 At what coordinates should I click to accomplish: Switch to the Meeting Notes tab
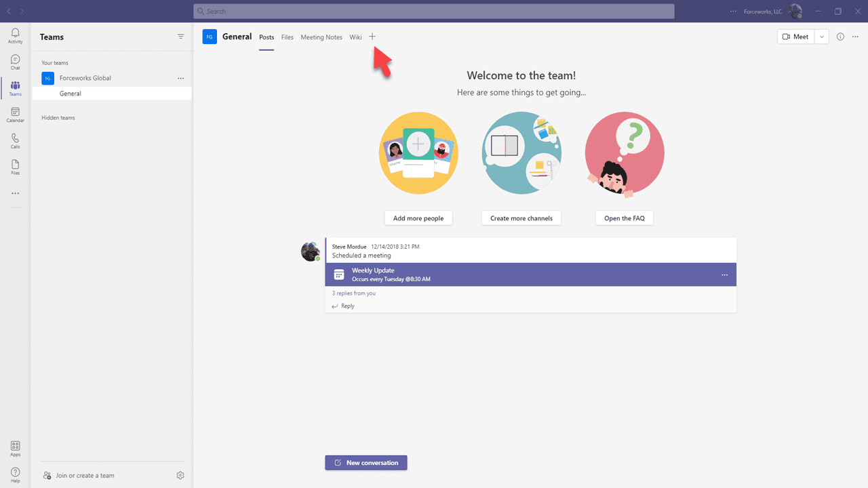[321, 37]
